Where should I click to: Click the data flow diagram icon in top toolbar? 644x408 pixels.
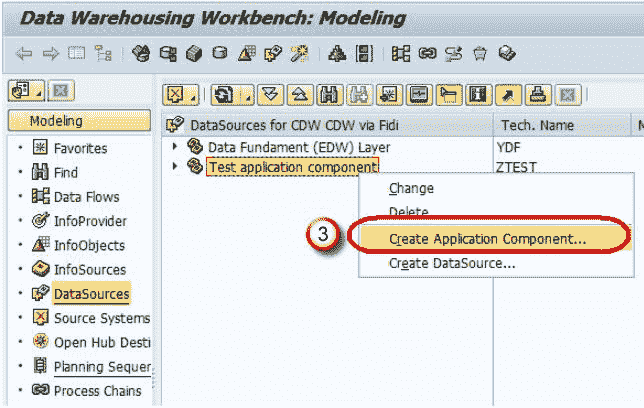[401, 54]
